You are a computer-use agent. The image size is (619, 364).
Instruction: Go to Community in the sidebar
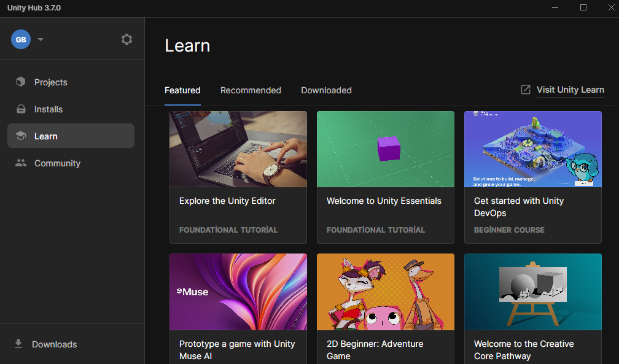[57, 163]
